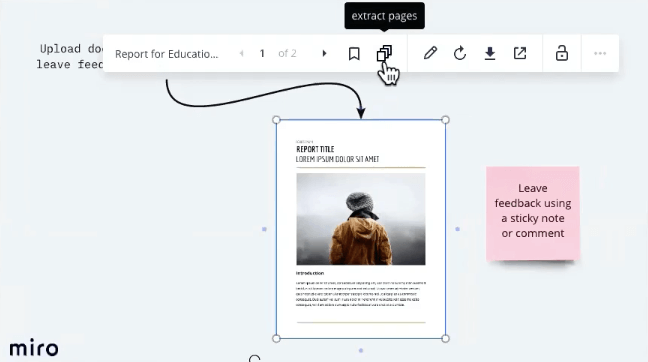Click 'LOREM IPSUM DOLOR SIT AMET' subtitle
The width and height of the screenshot is (648, 362).
(x=337, y=159)
